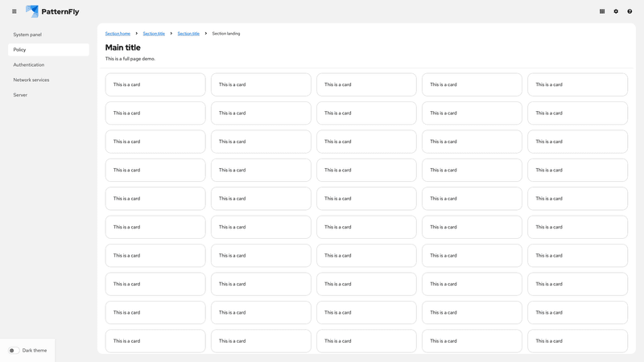This screenshot has width=644, height=362.
Task: Click the third card in the top row
Action: (366, 84)
